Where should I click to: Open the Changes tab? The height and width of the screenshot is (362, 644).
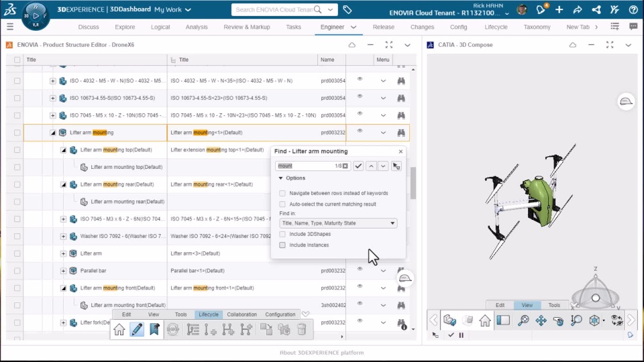tap(422, 27)
